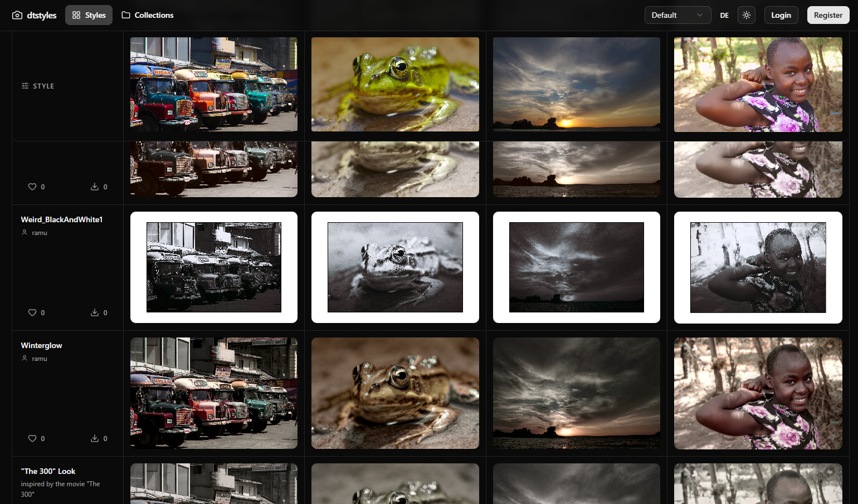View Winterglow sunset sky preview
Image resolution: width=858 pixels, height=504 pixels.
point(577,393)
